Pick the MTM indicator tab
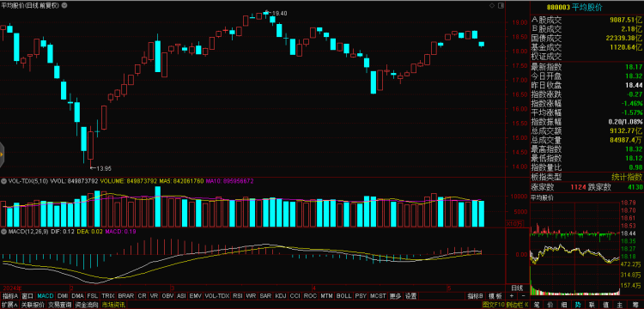 click(326, 295)
